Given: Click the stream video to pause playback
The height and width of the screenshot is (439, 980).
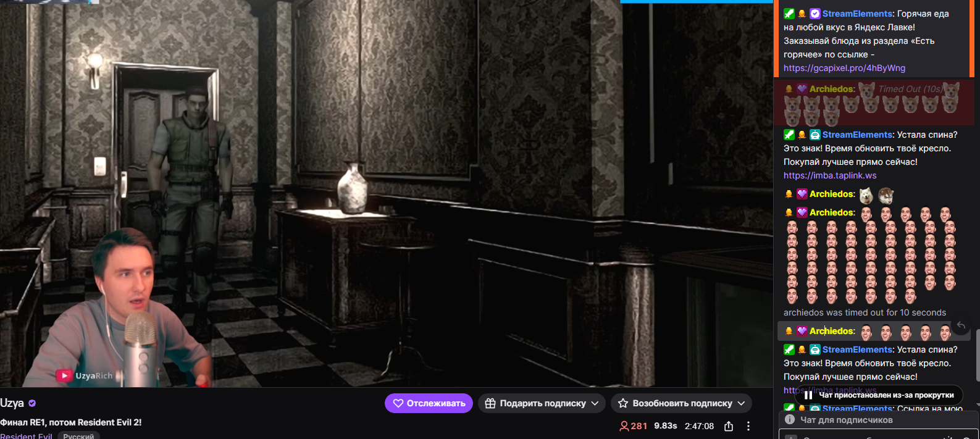Looking at the screenshot, I should (387, 193).
